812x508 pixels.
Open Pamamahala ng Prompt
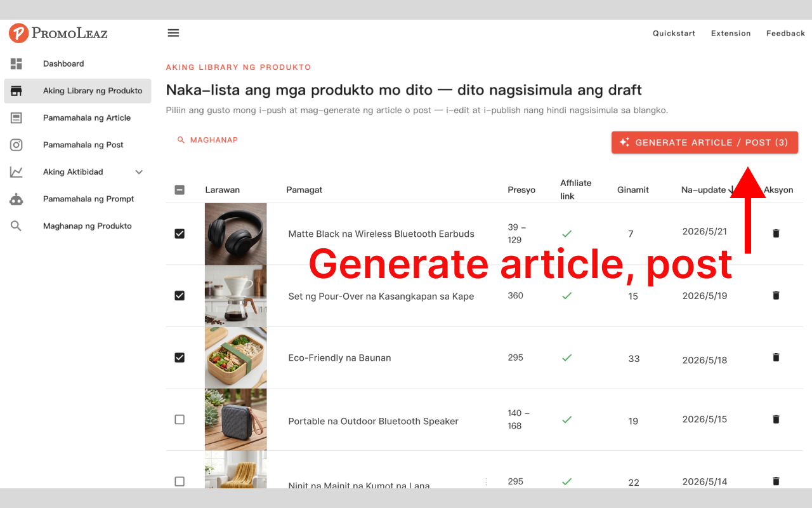pos(77,199)
